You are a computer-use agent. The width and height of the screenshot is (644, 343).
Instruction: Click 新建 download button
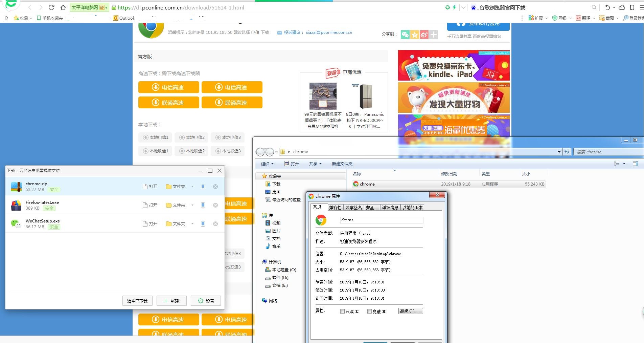pyautogui.click(x=171, y=301)
